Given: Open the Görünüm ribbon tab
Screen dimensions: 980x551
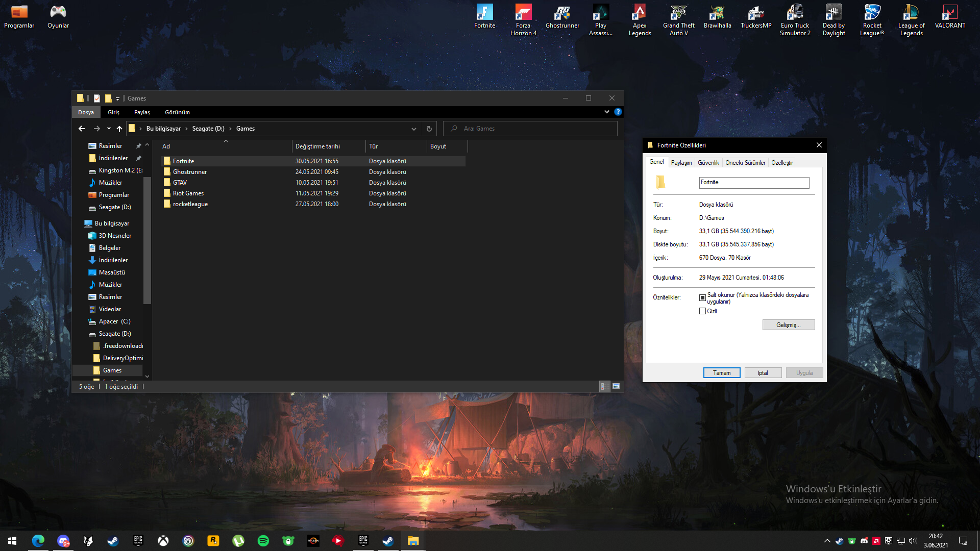Looking at the screenshot, I should click(177, 112).
